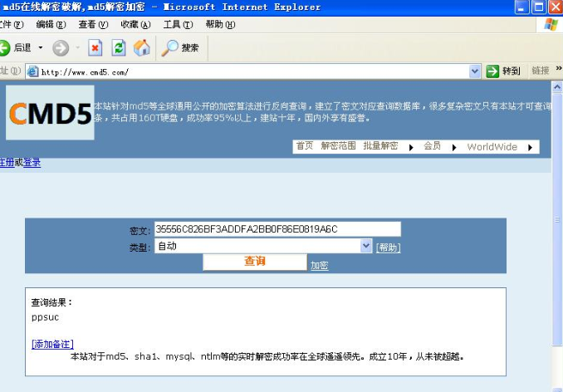The width and height of the screenshot is (563, 392).
Task: Click the vertical scrollbar thumb
Action: coord(557,220)
